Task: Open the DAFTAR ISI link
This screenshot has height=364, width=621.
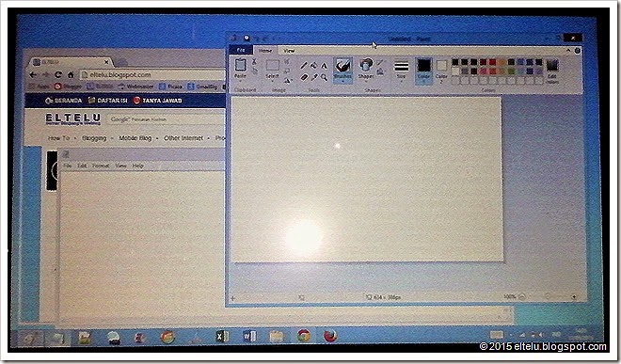Action: coord(107,101)
